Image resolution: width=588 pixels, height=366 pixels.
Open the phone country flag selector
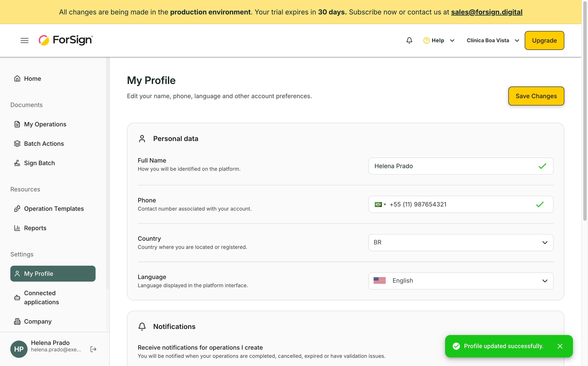tap(380, 205)
